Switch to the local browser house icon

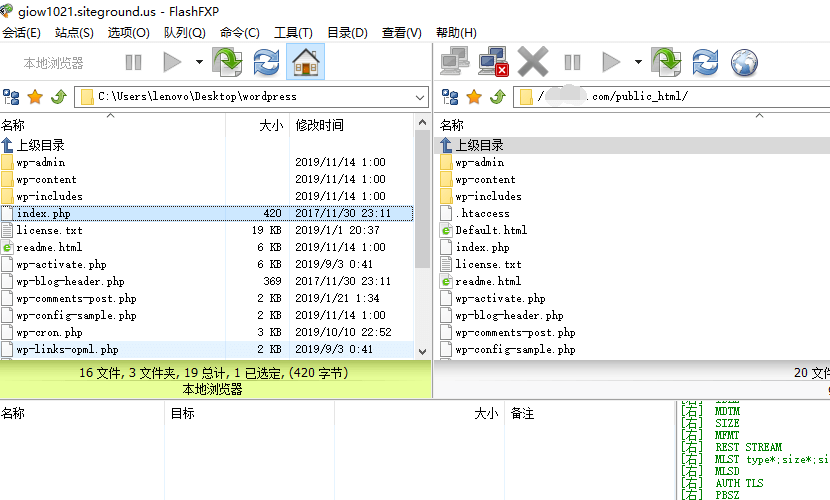[x=305, y=62]
